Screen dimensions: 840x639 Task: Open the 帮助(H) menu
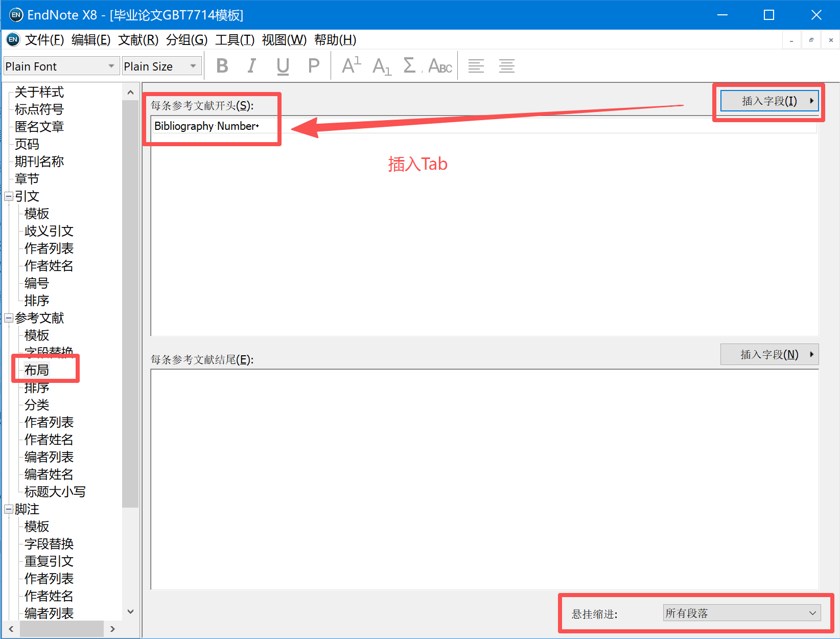335,40
